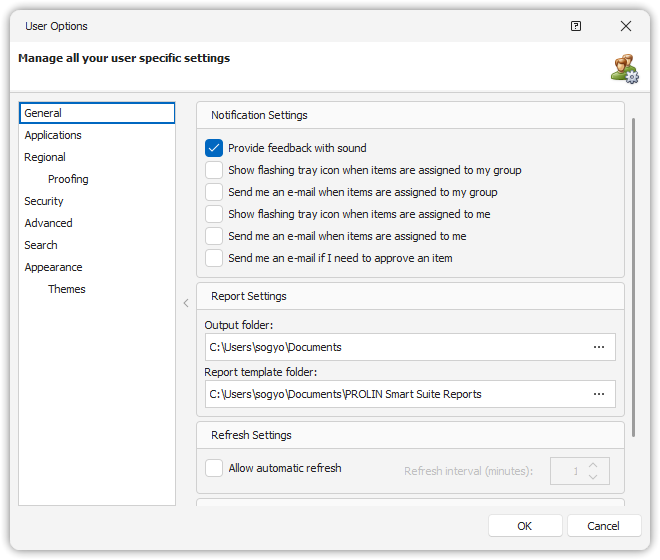Screen dimensions: 660x560
Task: Click the help question mark icon
Action: (576, 26)
